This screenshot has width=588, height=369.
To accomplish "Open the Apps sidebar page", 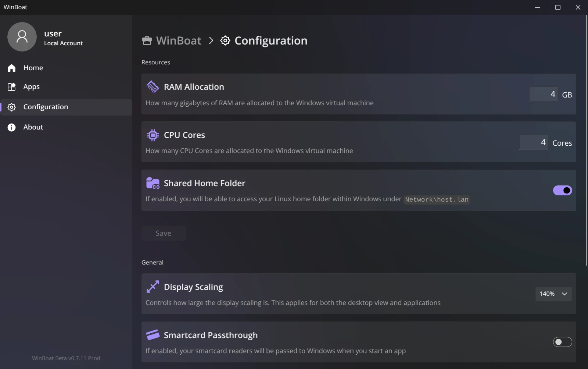I will point(31,87).
